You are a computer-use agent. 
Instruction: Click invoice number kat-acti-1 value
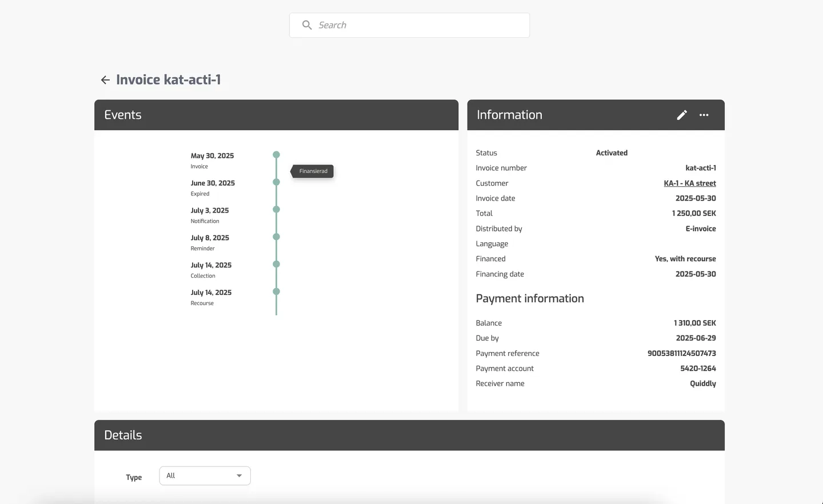pyautogui.click(x=701, y=168)
